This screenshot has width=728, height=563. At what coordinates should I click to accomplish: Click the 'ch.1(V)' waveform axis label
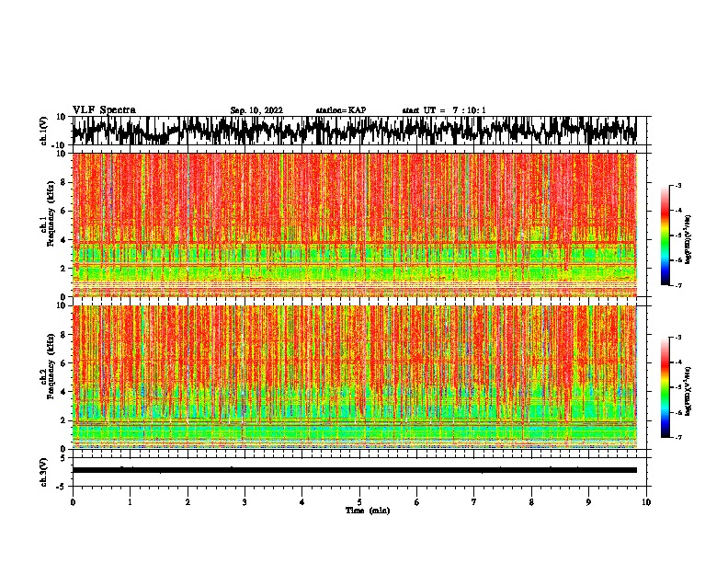[x=43, y=131]
